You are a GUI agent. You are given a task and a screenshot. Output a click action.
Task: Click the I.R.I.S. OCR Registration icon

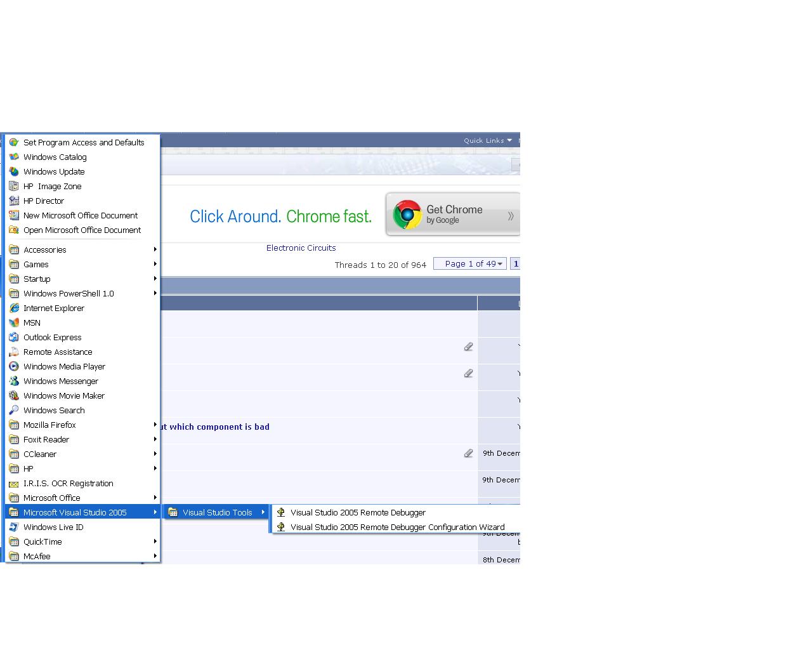pos(14,483)
